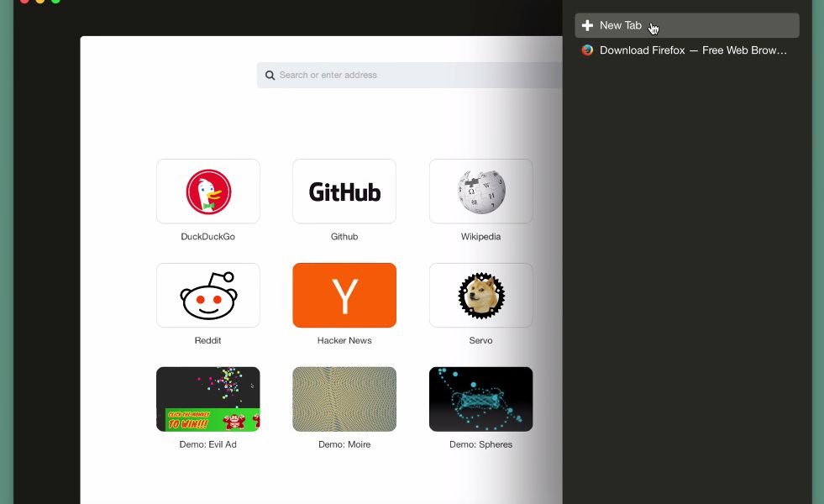
Task: Open the Moire demo thumbnail
Action: pos(344,399)
